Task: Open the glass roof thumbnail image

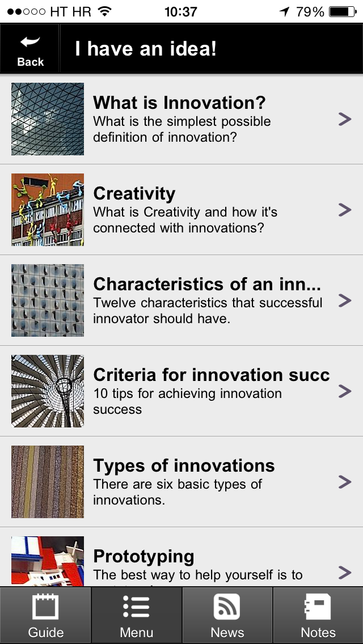Action: click(48, 119)
